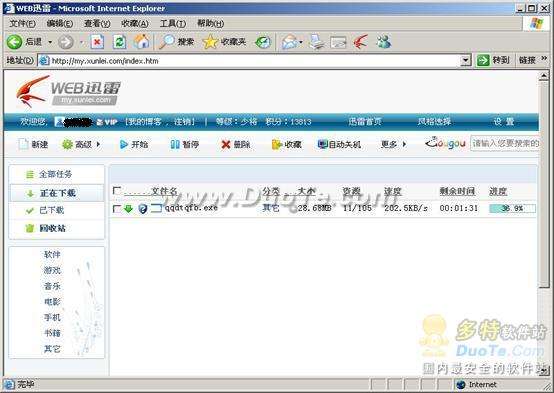Viewport: 554px width, 393px height.
Task: Click the Gougou search logo
Action: 445,143
